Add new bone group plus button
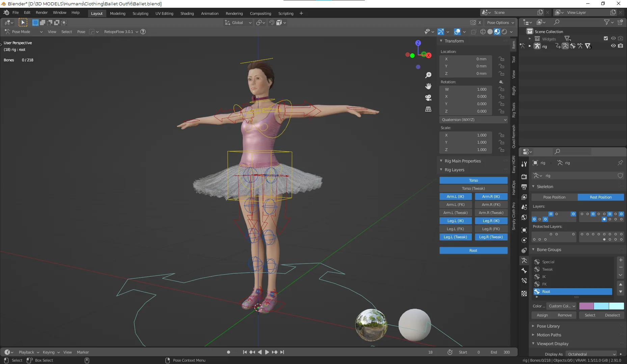 (x=621, y=260)
